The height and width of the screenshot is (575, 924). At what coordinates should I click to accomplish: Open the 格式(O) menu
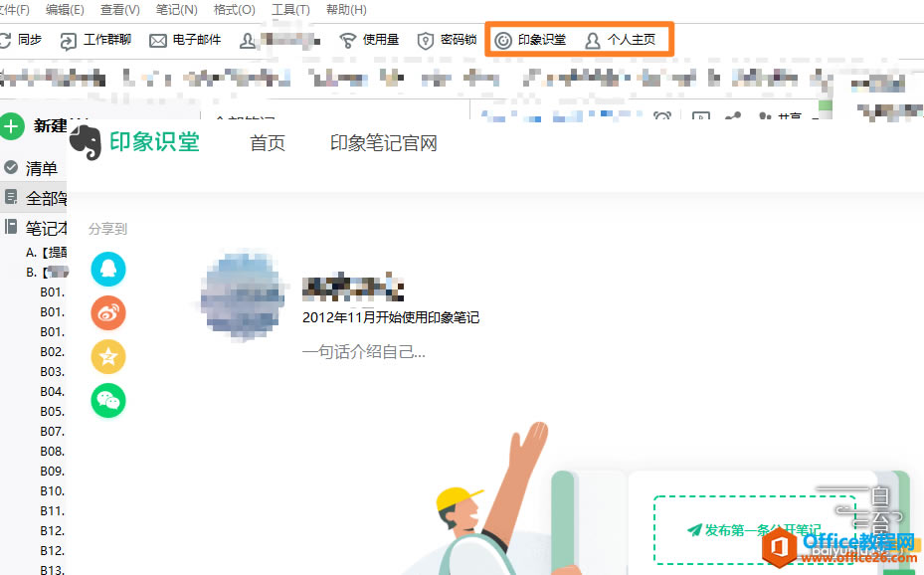(234, 10)
